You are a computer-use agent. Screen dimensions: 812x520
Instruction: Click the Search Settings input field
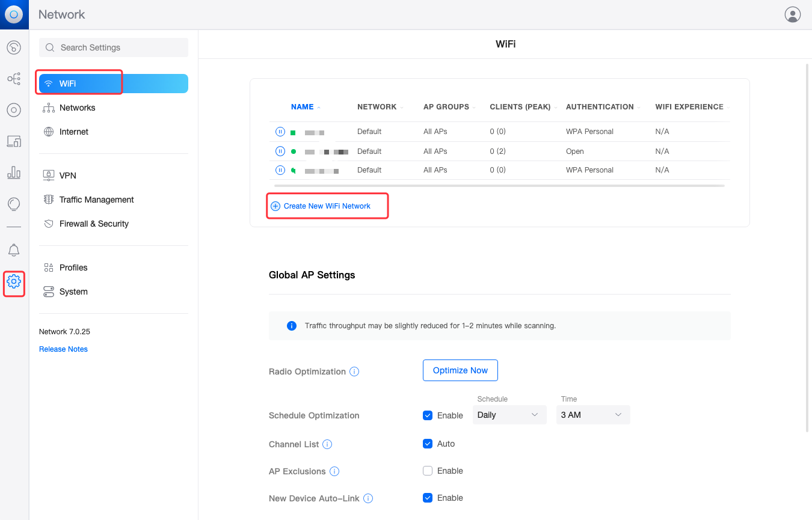[114, 47]
